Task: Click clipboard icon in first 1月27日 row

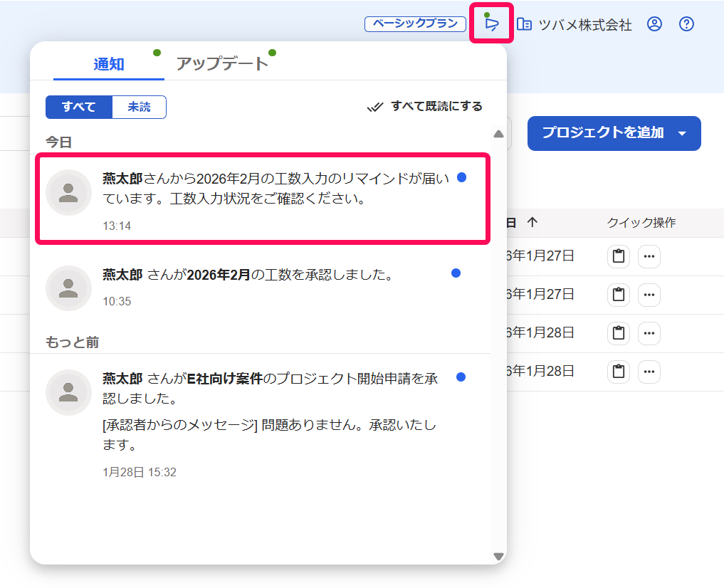Action: [619, 256]
